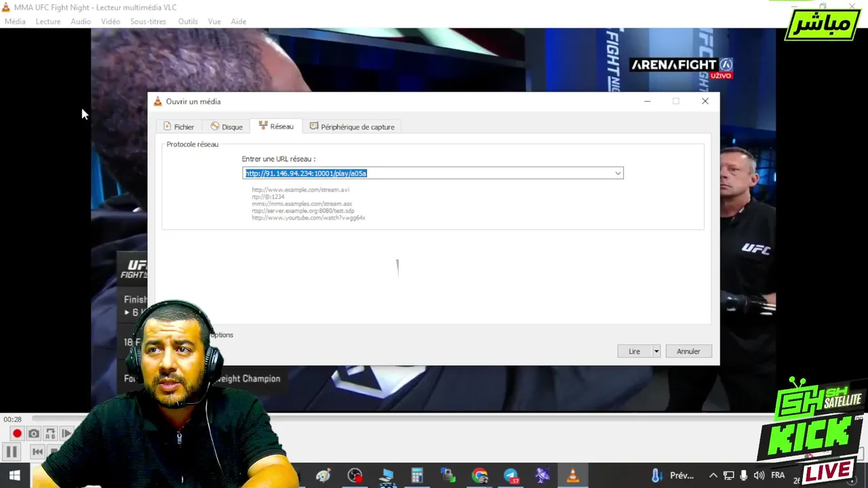Open the Outils menu
Screen dimensions: 868x488
point(188,22)
